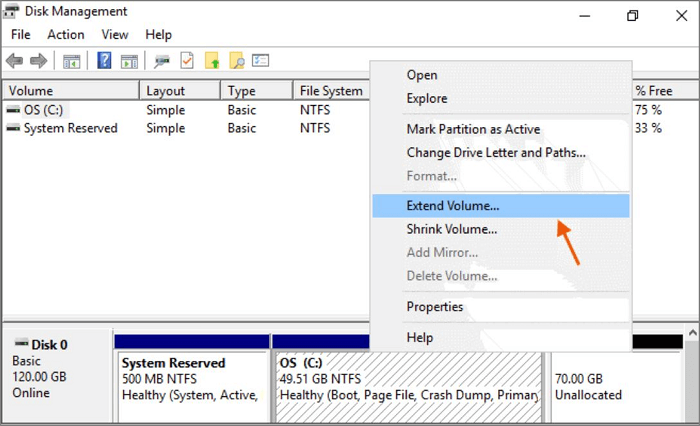This screenshot has width=700, height=426.
Task: Open Help via blue question mark icon
Action: pyautogui.click(x=104, y=61)
